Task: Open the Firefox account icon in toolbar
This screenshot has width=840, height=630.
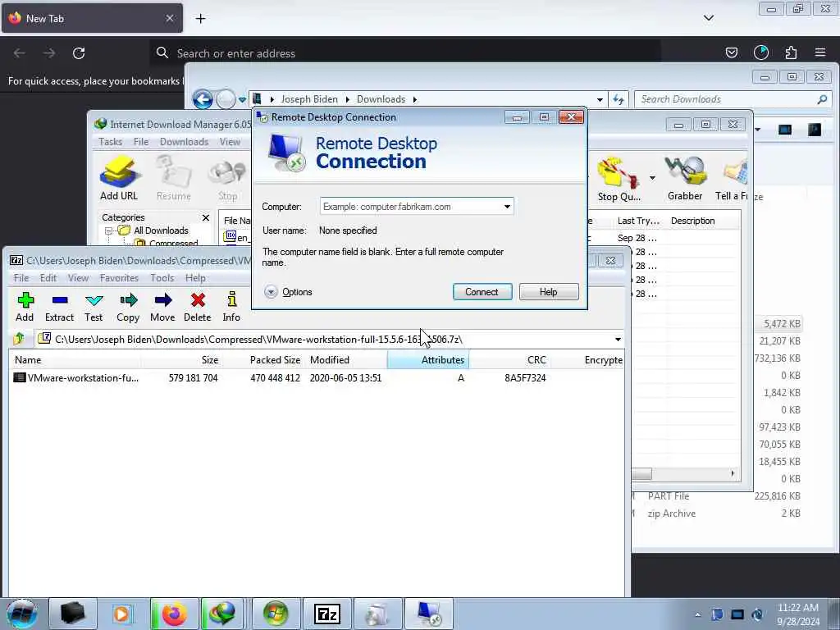Action: (761, 52)
